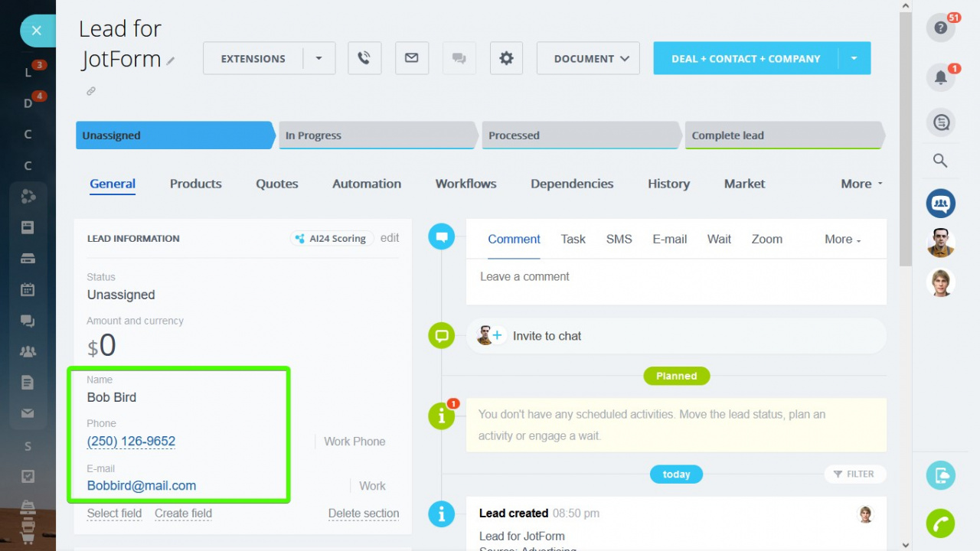
Task: Switch to the Market tab
Action: pos(745,184)
